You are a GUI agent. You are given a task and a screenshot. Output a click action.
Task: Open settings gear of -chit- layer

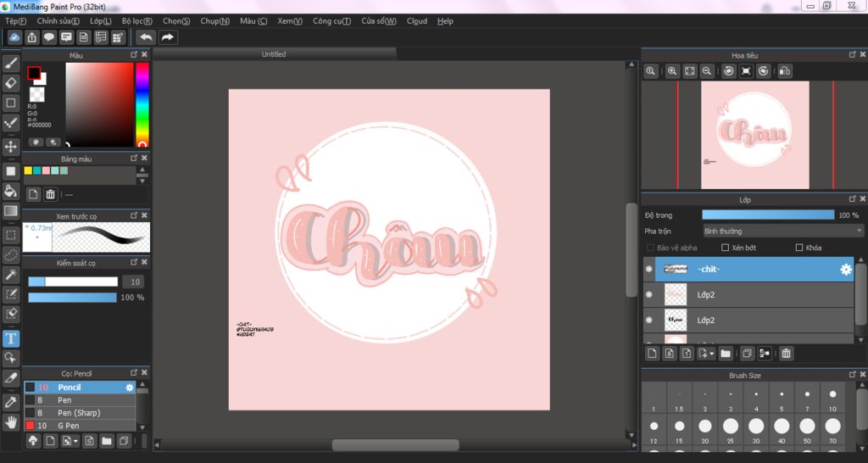846,269
